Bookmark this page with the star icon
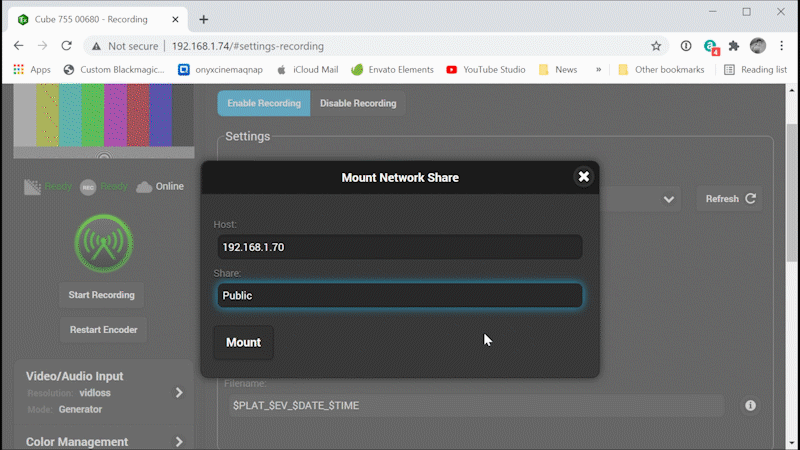 click(x=656, y=46)
